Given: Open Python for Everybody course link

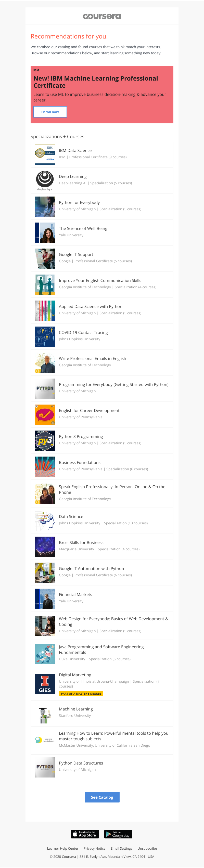Looking at the screenshot, I should point(79,202).
